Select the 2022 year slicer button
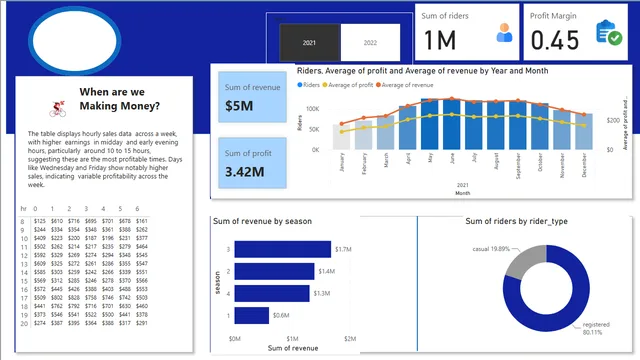 370,42
